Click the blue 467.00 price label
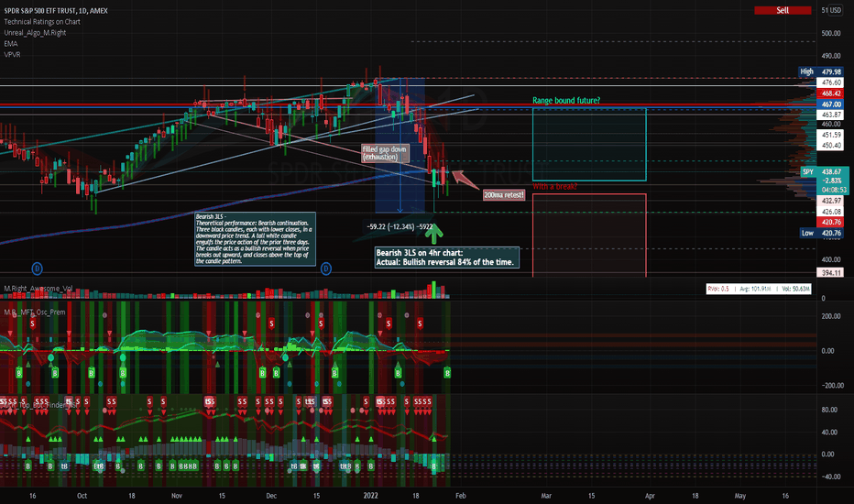The width and height of the screenshot is (854, 504). pos(831,104)
